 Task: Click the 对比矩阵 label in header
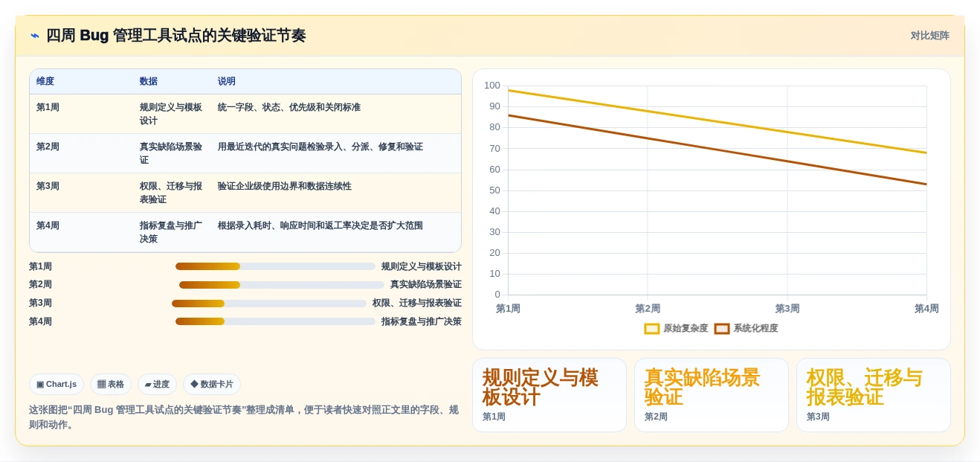click(929, 36)
